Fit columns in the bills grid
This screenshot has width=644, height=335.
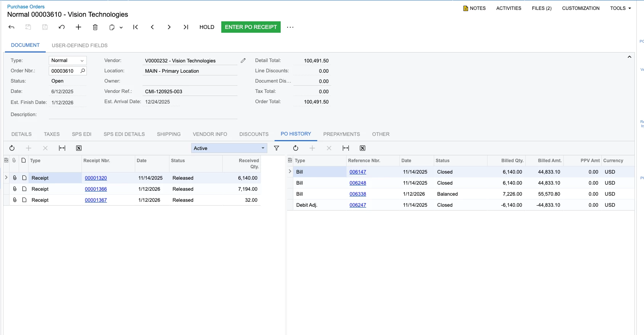pos(346,148)
